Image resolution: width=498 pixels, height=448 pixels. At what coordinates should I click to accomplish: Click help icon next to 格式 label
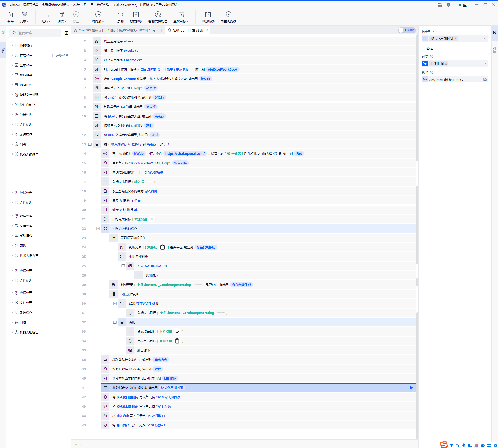[432, 73]
